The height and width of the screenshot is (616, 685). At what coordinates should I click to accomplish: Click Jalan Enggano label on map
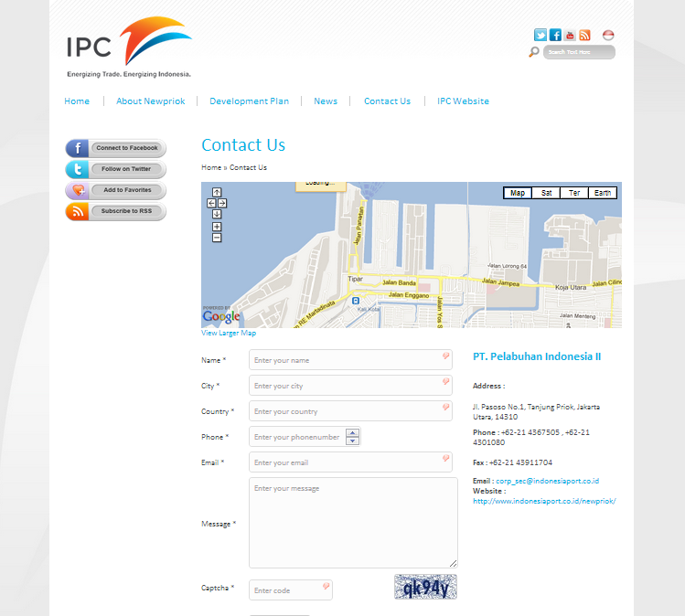click(x=409, y=295)
